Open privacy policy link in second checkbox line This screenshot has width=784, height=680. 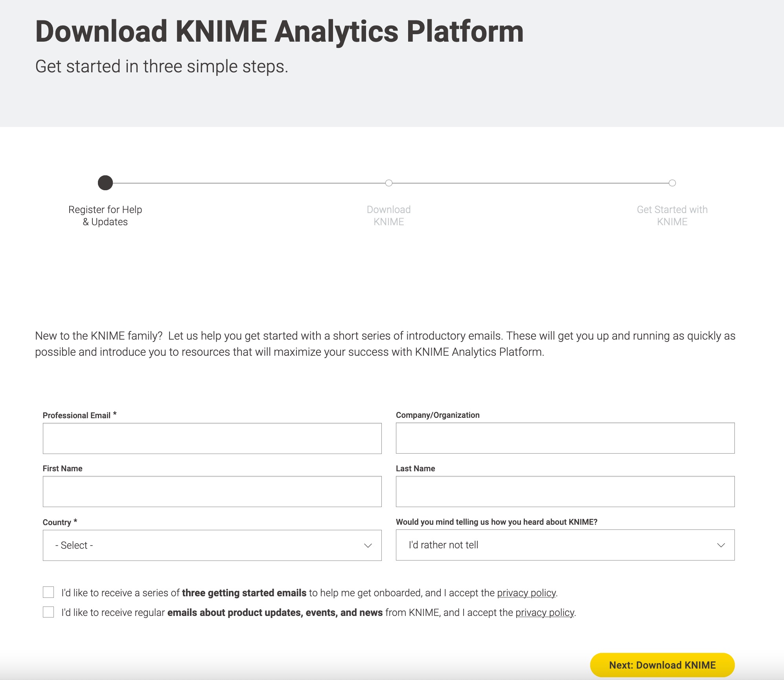pos(545,612)
